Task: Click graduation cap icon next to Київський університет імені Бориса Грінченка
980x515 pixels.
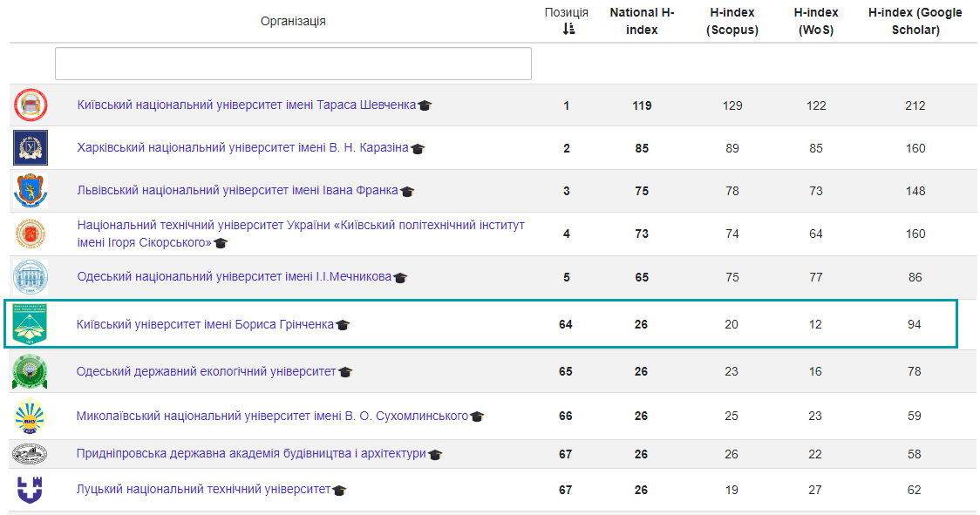Action: [x=343, y=325]
